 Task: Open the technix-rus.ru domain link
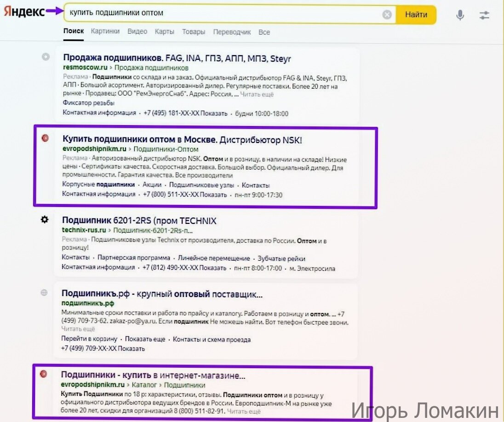click(x=84, y=230)
